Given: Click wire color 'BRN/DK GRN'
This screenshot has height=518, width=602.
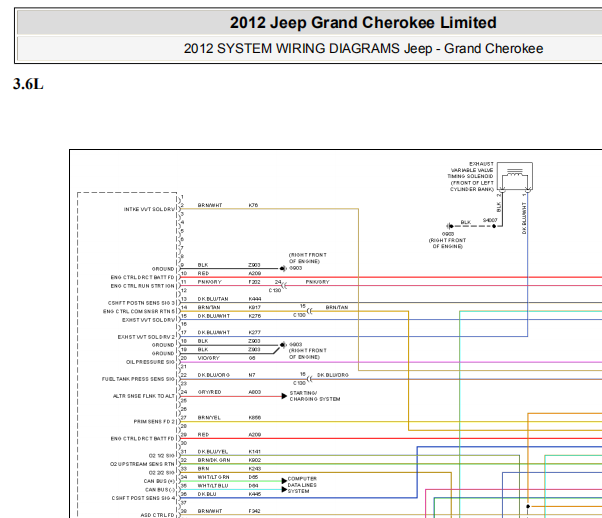Looking at the screenshot, I should click(x=214, y=460).
